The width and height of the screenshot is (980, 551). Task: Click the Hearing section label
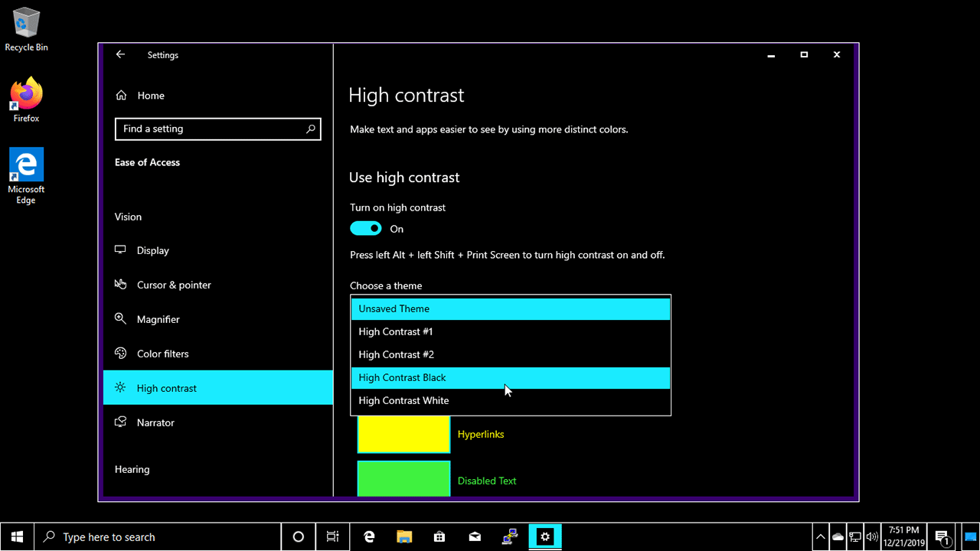(x=132, y=469)
